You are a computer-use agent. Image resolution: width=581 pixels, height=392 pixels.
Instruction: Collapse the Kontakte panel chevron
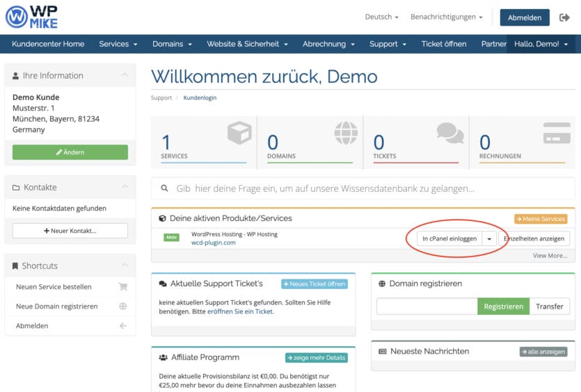click(x=124, y=187)
